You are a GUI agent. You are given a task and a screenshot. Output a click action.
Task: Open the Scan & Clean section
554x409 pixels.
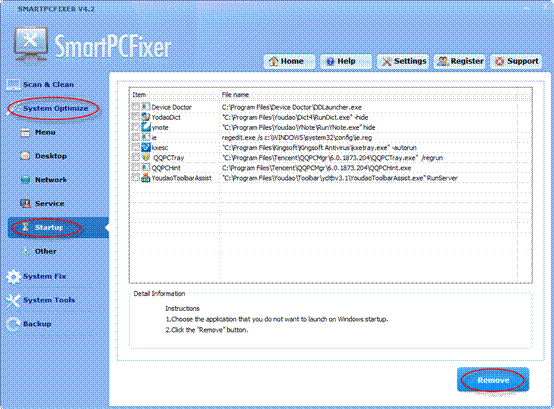click(48, 85)
